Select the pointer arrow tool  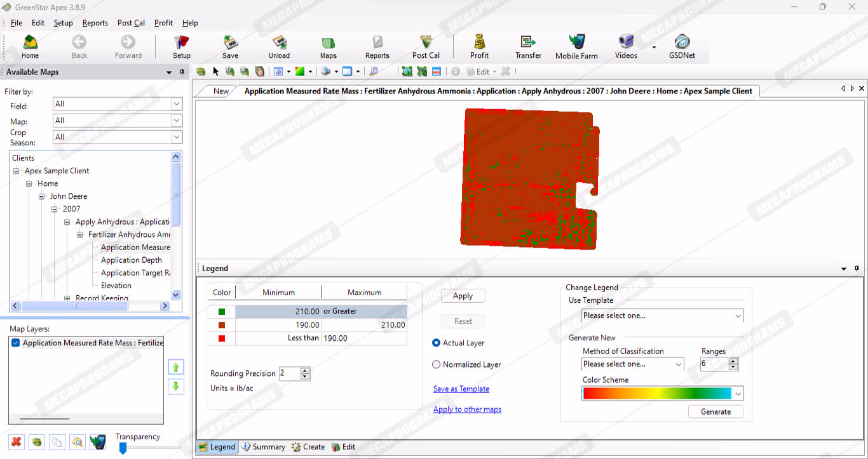tap(216, 72)
